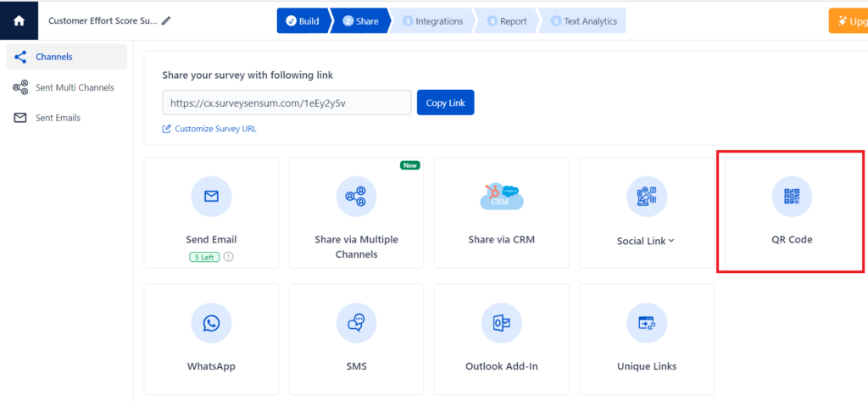
Task: Switch to the Build step tab
Action: pyautogui.click(x=302, y=21)
